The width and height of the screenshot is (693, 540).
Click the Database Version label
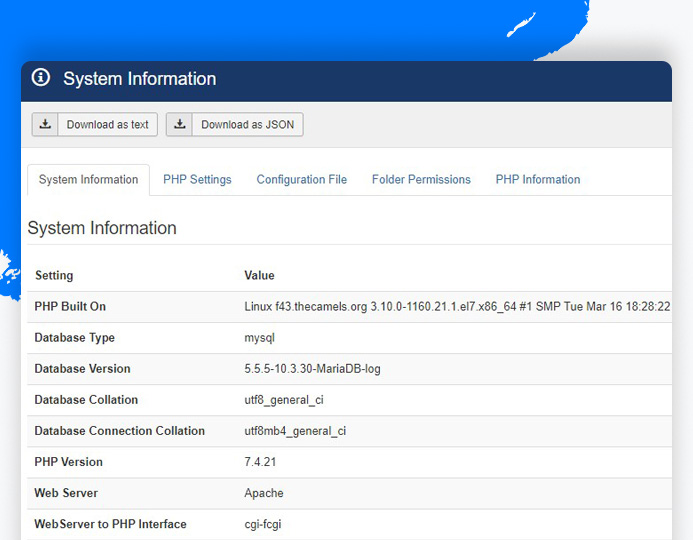[x=82, y=369]
